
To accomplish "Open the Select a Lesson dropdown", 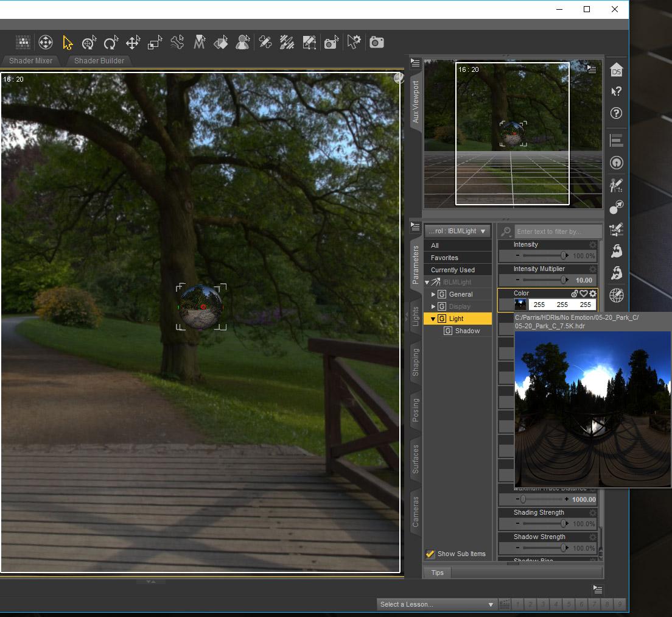I will click(436, 604).
